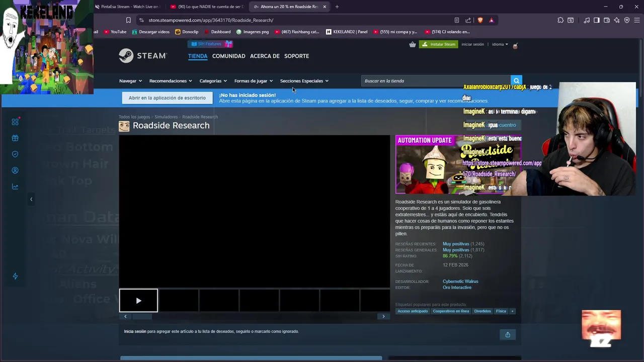Click the VPN shield icon in toolbar
This screenshot has height=362, width=644.
pos(627,20)
